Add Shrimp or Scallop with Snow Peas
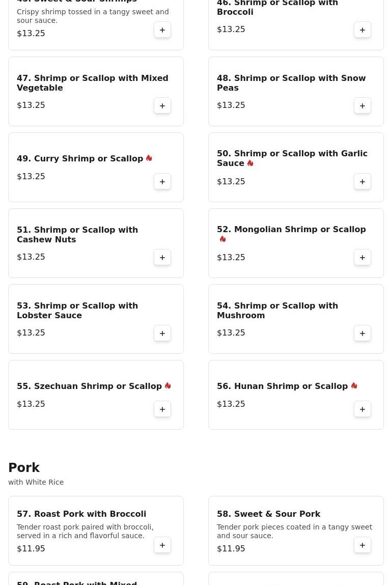Screen dimensions: 392x585 (362, 106)
